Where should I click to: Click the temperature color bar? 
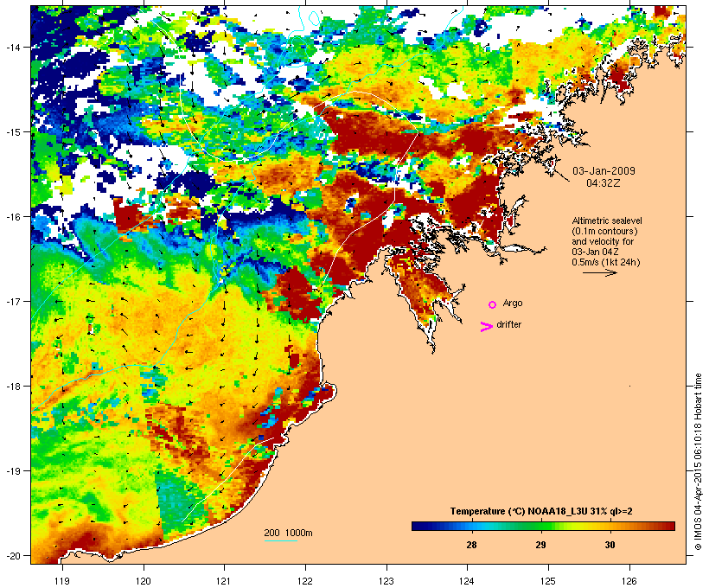(543, 526)
